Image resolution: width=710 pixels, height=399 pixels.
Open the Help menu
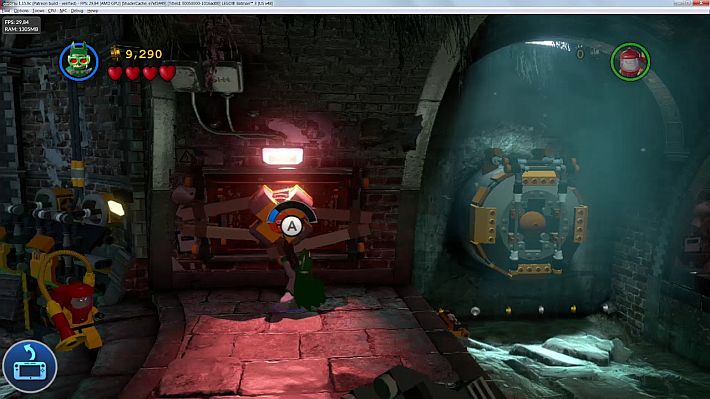tap(92, 10)
